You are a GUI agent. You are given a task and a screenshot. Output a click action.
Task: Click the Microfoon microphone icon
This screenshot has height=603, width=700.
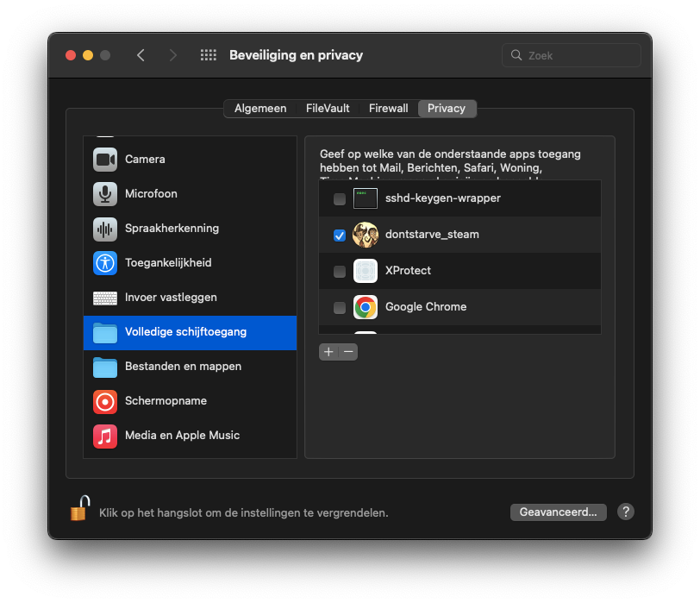point(105,194)
